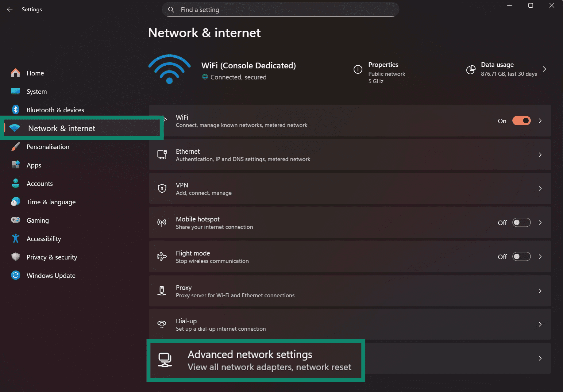Expand the VPN settings chevron
563x392 pixels.
click(x=540, y=189)
